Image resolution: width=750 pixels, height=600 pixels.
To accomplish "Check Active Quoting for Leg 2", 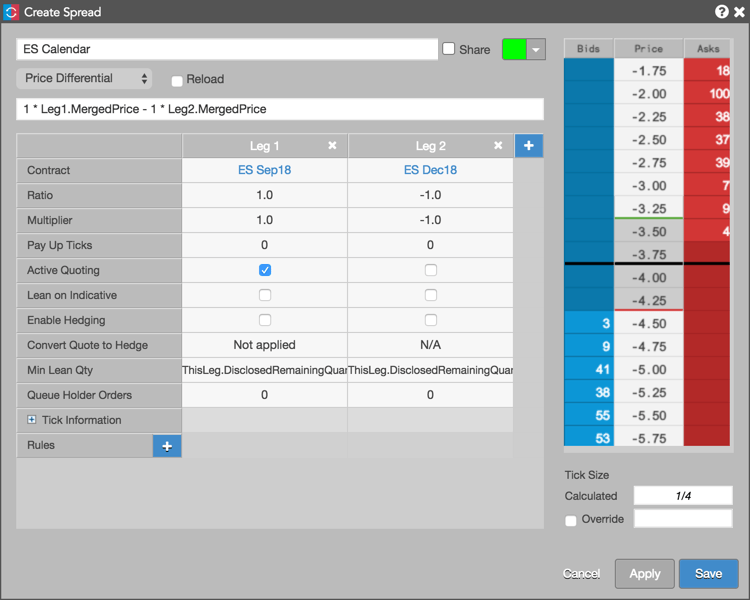I will pyautogui.click(x=430, y=270).
